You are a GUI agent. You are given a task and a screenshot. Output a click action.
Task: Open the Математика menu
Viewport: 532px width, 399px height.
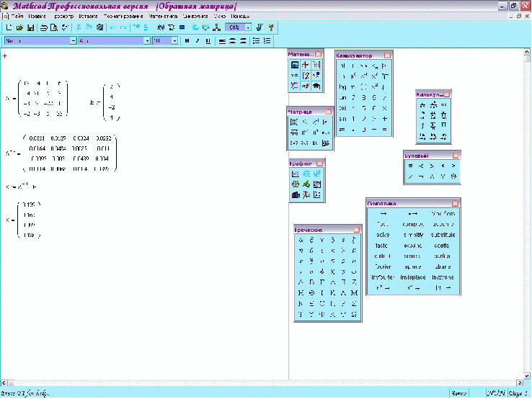click(x=163, y=16)
